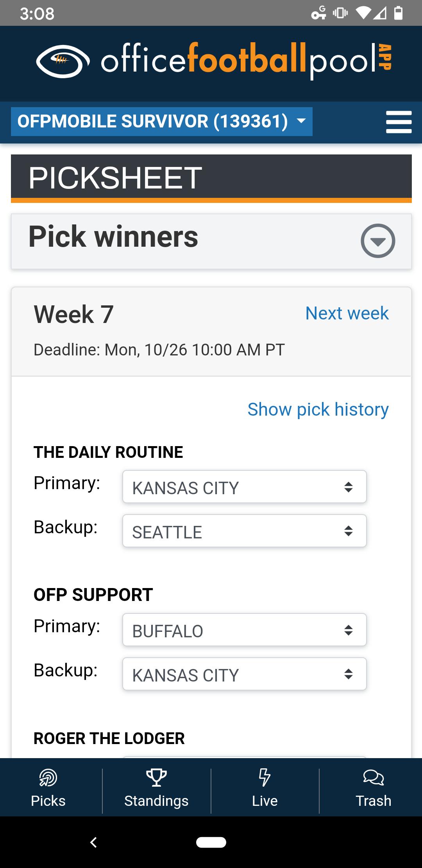The width and height of the screenshot is (422, 868).
Task: Tap the Standings trophy icon
Action: coord(156,777)
